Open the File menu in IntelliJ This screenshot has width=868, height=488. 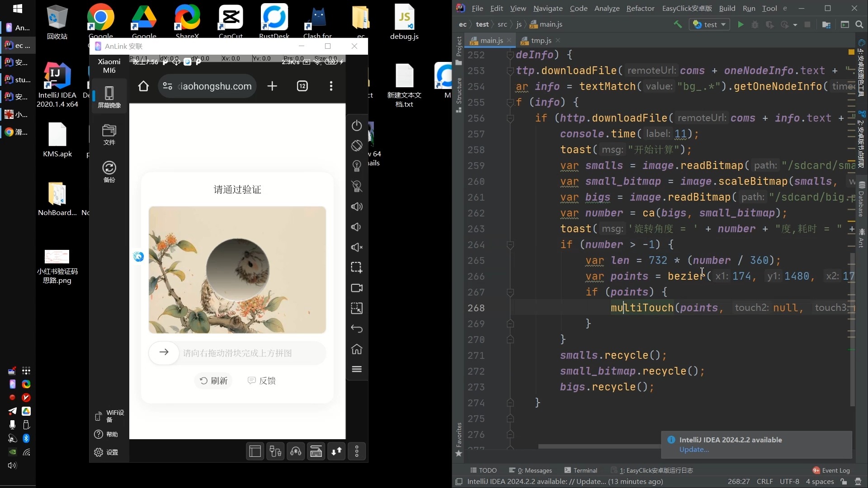477,8
